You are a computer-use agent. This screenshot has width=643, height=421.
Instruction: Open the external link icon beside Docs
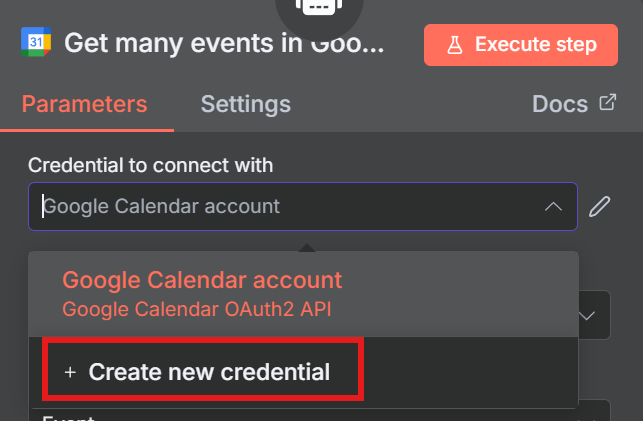[x=607, y=102]
